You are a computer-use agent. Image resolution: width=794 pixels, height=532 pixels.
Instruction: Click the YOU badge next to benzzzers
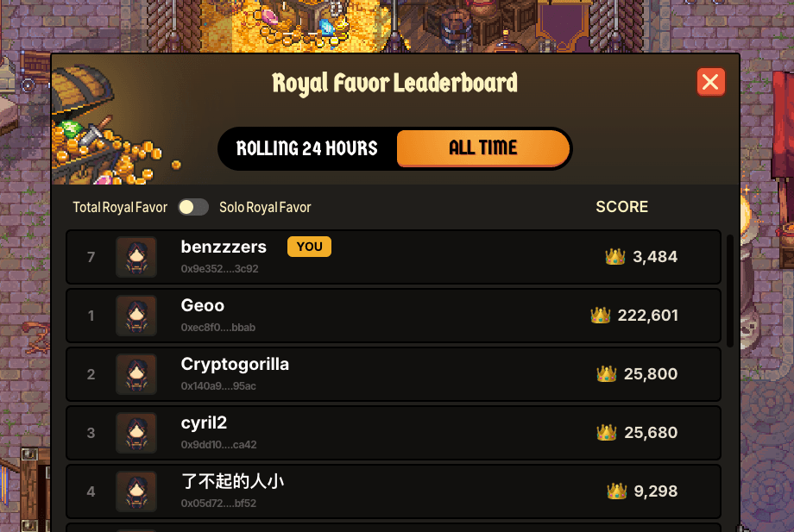309,247
